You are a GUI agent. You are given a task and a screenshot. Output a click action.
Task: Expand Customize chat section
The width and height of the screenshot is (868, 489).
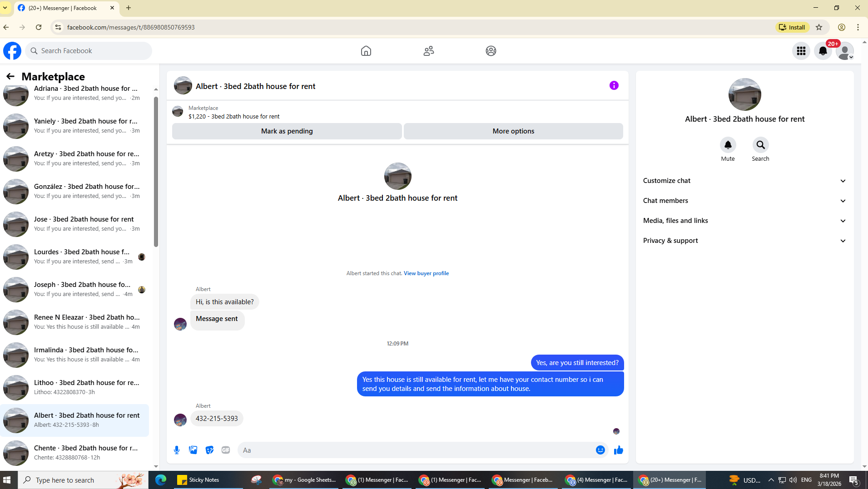point(744,181)
